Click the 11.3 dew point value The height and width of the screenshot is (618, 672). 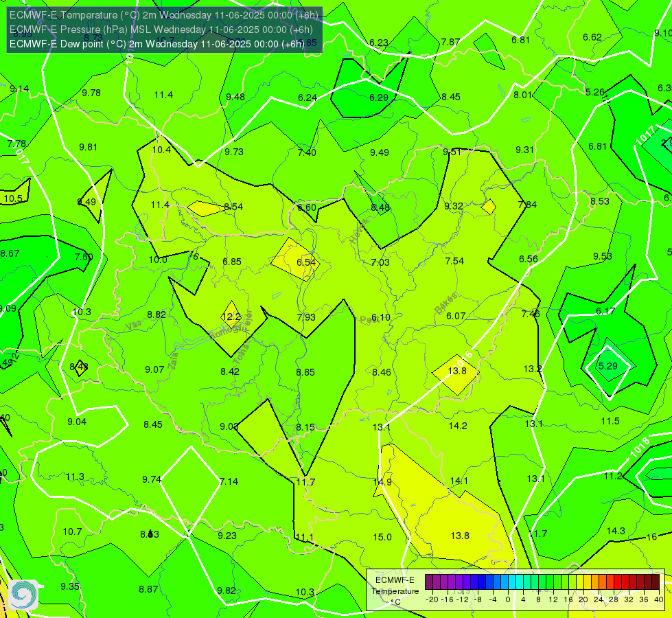75,477
